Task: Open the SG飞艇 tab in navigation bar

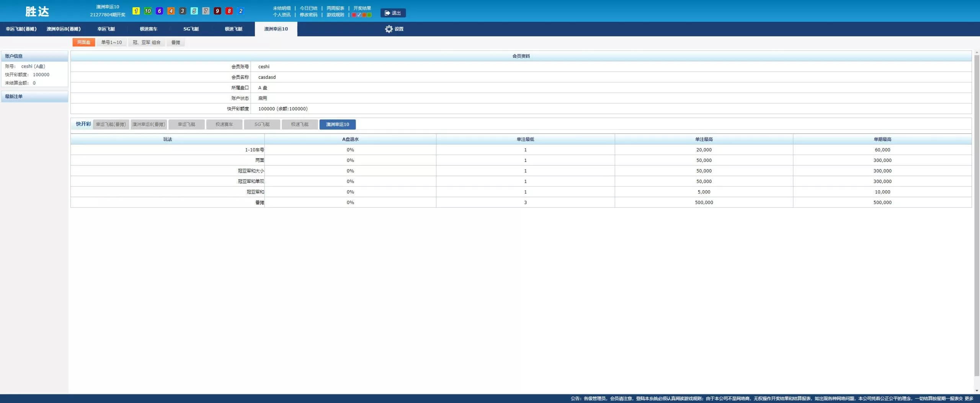Action: pyautogui.click(x=191, y=29)
